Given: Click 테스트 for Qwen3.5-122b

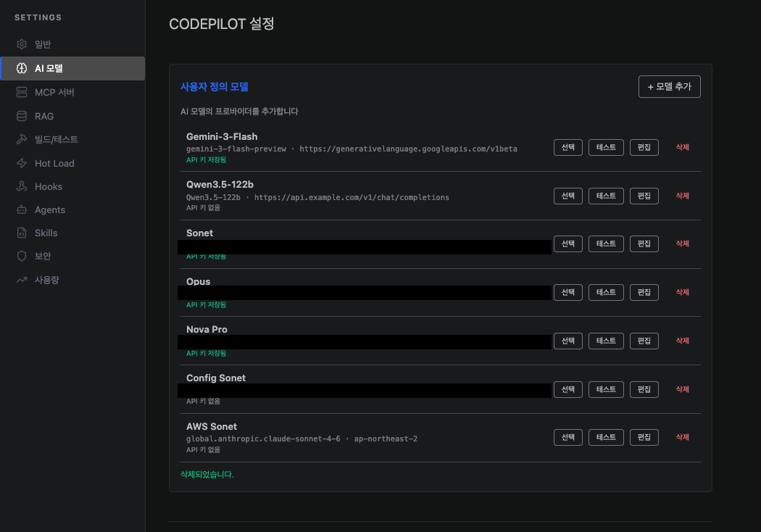Looking at the screenshot, I should [606, 196].
